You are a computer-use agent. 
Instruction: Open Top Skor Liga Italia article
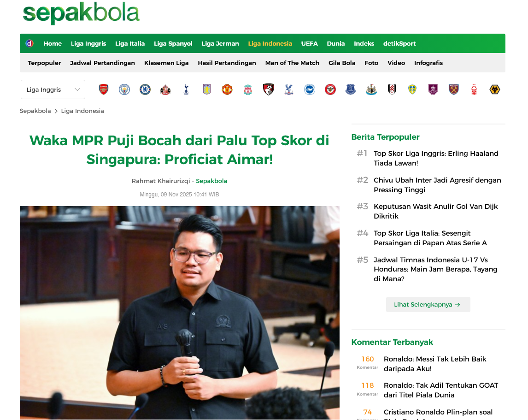pos(430,238)
